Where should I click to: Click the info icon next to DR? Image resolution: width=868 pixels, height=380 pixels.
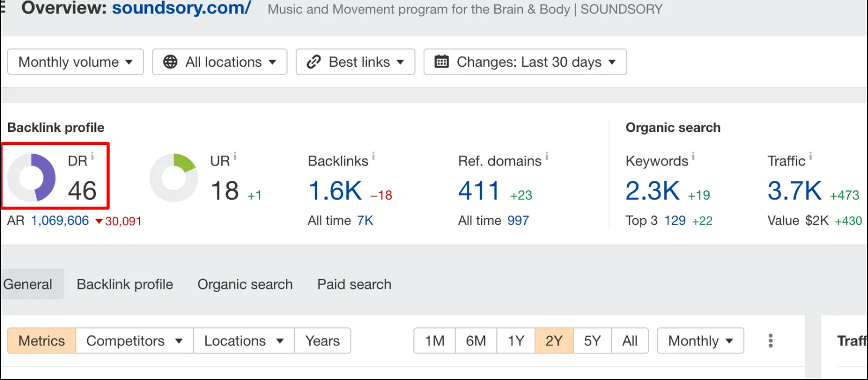tap(92, 156)
